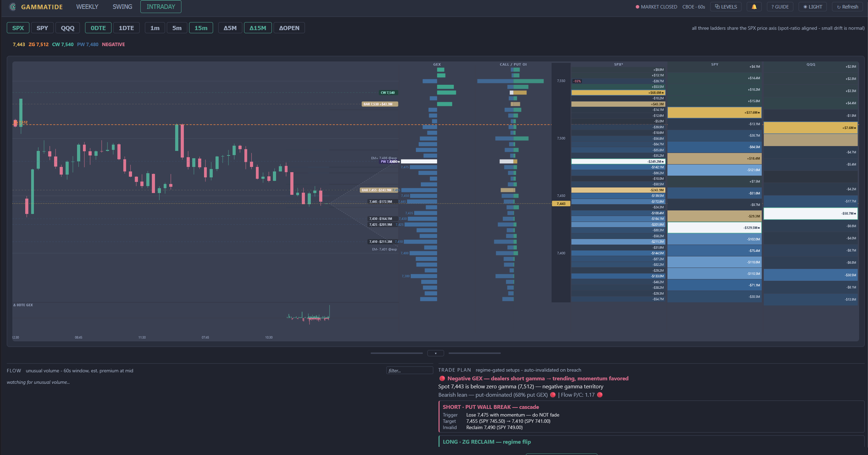Select the QQQ +$7.6M gold row
The image size is (868, 455).
[810, 128]
